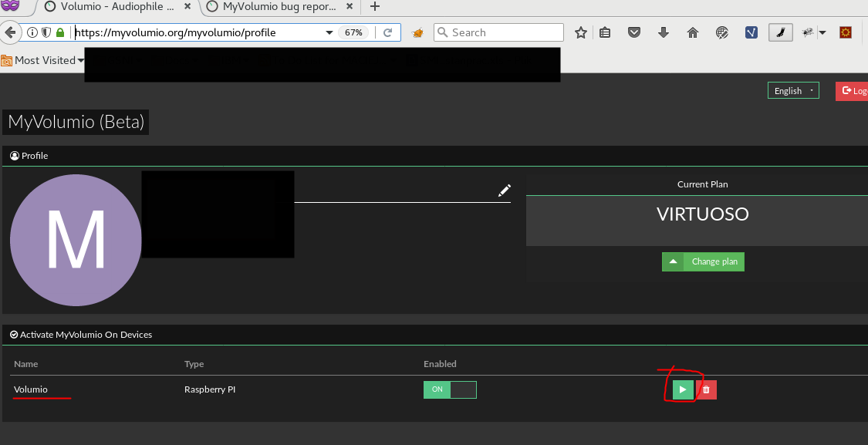Go back with the browser back arrow
This screenshot has height=445, width=868.
11,32
